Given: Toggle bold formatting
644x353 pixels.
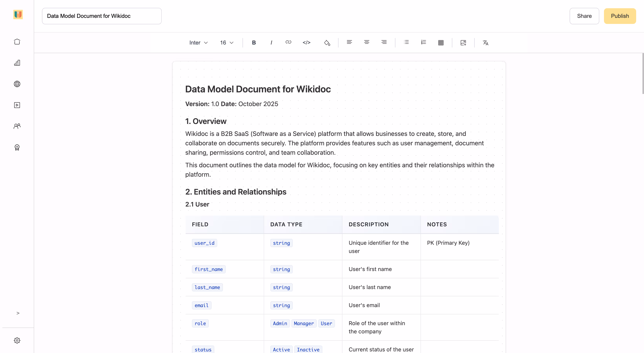Looking at the screenshot, I should pyautogui.click(x=254, y=43).
